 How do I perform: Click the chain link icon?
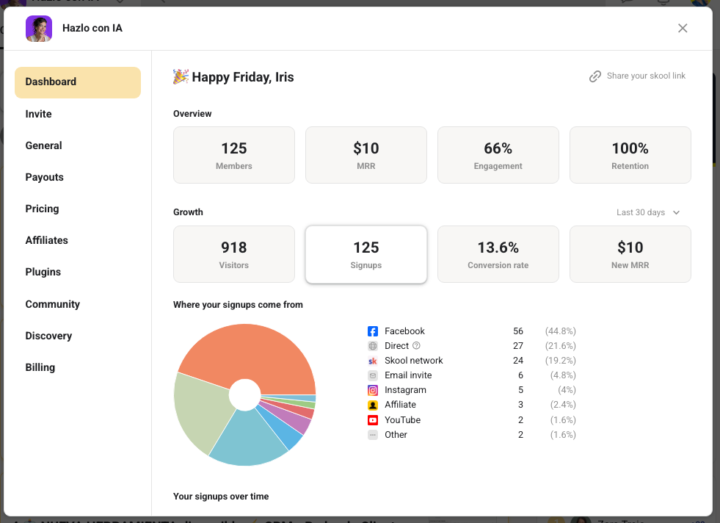[595, 76]
